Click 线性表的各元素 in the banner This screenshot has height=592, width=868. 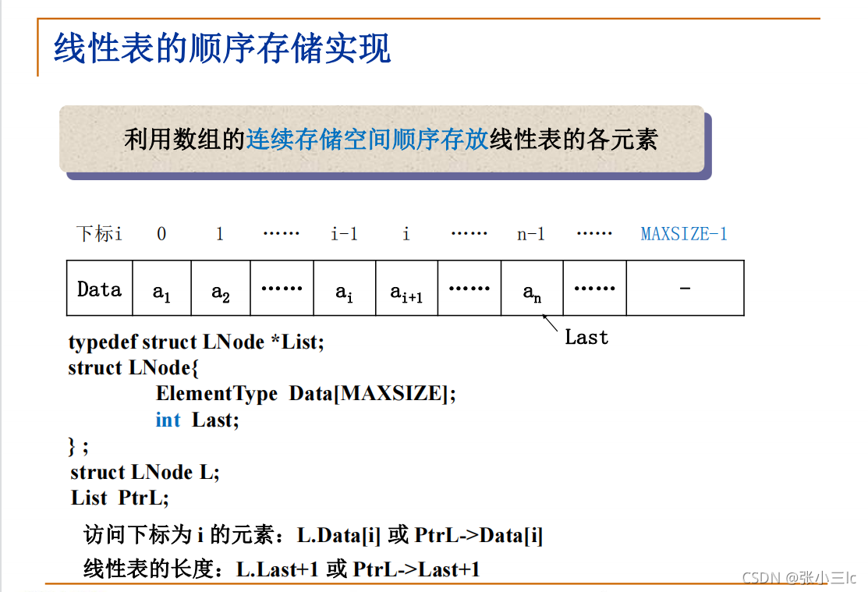[573, 139]
